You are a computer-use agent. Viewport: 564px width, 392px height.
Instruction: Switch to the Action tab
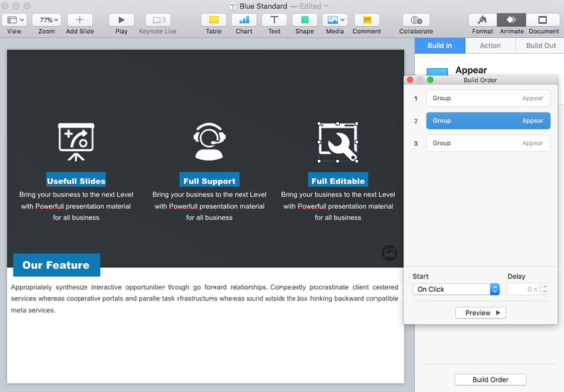490,46
